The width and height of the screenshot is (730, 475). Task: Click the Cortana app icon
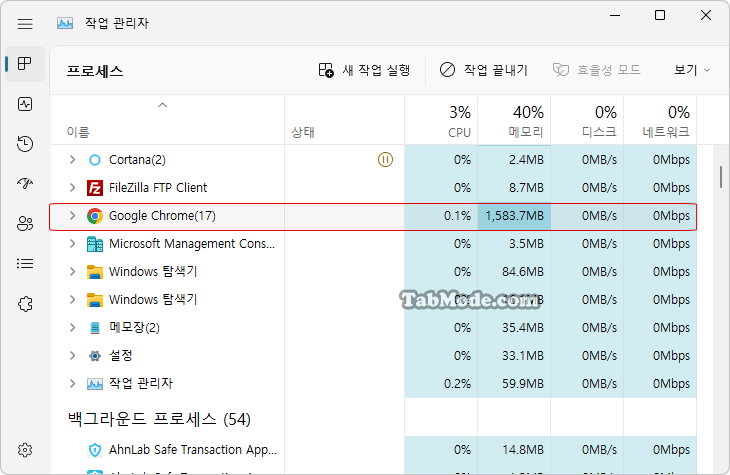coord(95,160)
